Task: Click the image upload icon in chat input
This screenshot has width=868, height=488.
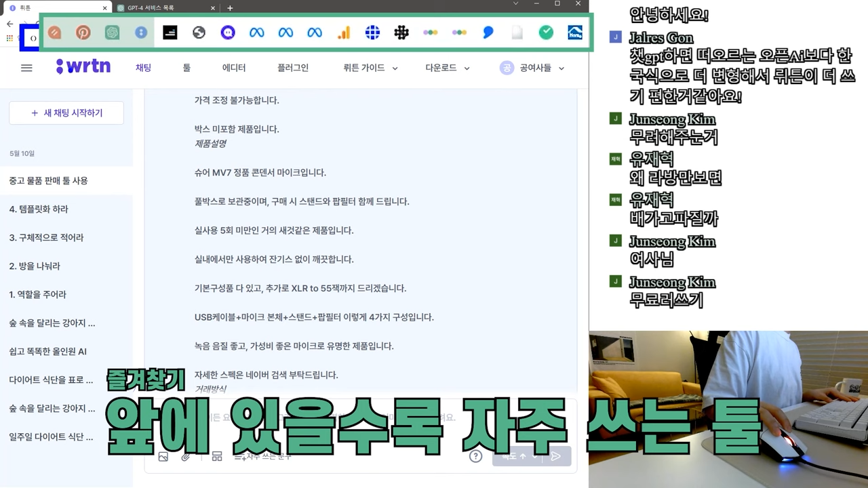Action: [163, 456]
